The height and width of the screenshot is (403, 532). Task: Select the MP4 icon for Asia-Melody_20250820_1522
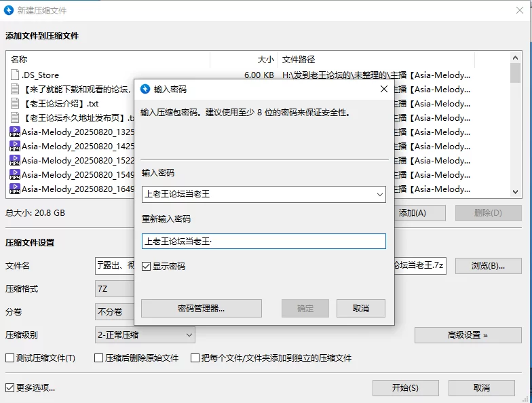[15, 161]
